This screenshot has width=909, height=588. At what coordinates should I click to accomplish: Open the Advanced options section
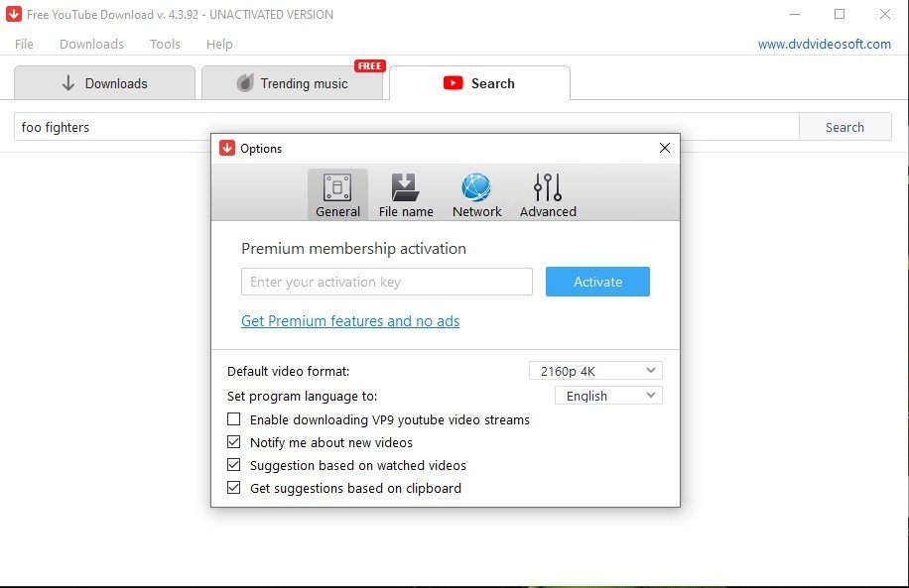coord(548,194)
